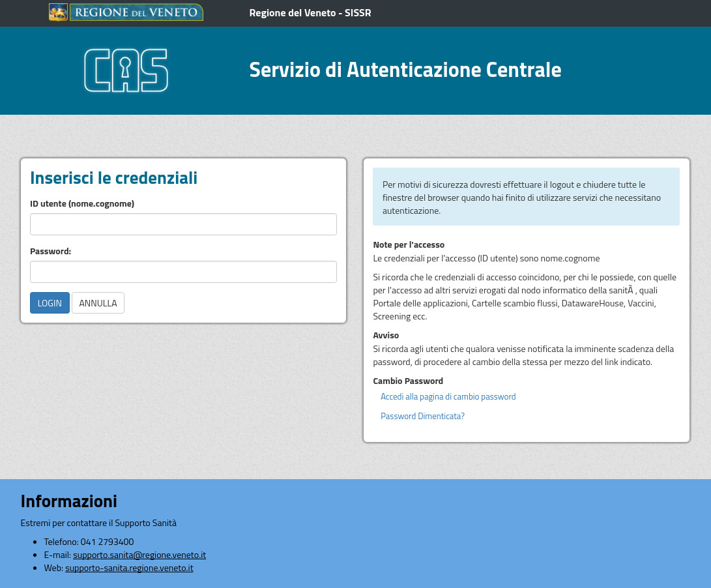711x588 pixels.
Task: Click the 'Regione del Veneto - SISSR' header title
Action: 310,13
